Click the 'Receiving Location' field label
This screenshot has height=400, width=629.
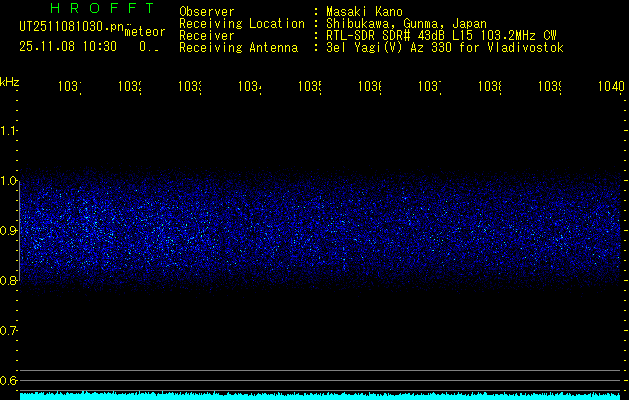coord(241,23)
